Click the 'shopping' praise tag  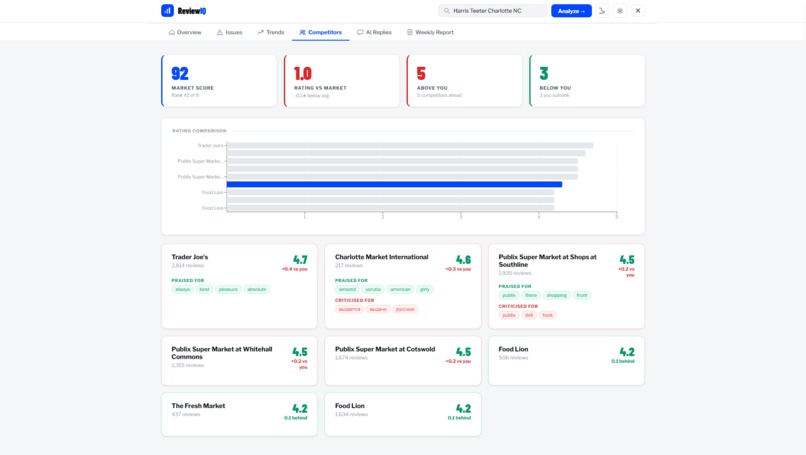coord(556,295)
